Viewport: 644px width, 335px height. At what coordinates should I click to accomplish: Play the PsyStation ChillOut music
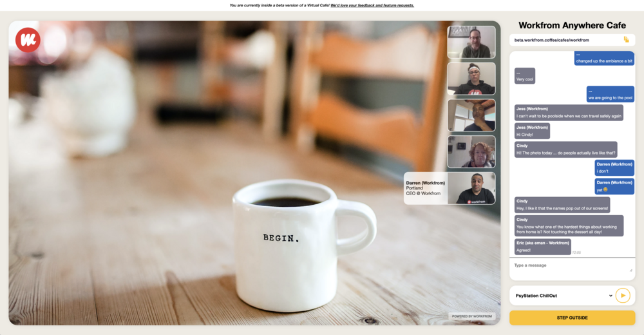(623, 296)
